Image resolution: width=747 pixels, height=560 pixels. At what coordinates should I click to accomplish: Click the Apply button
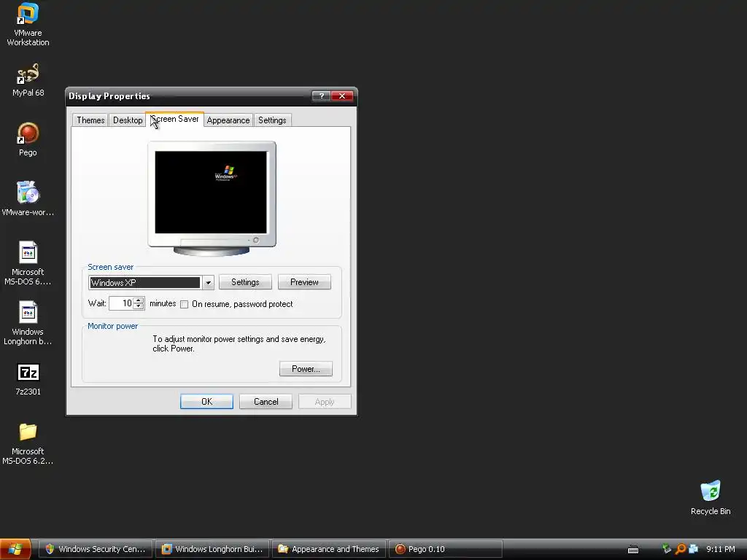pyautogui.click(x=325, y=402)
